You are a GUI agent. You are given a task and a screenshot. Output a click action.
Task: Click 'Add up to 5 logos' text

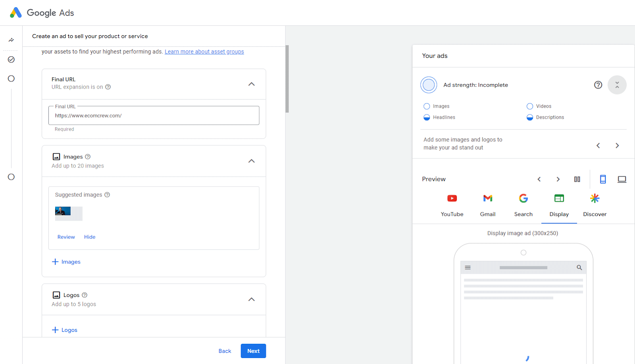pyautogui.click(x=74, y=304)
